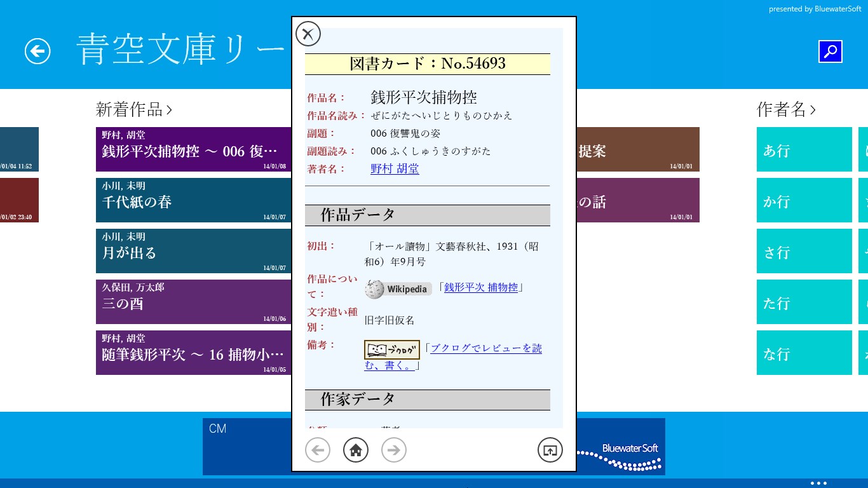868x488 pixels.
Task: Open author link 野村 胡堂
Action: (x=395, y=169)
